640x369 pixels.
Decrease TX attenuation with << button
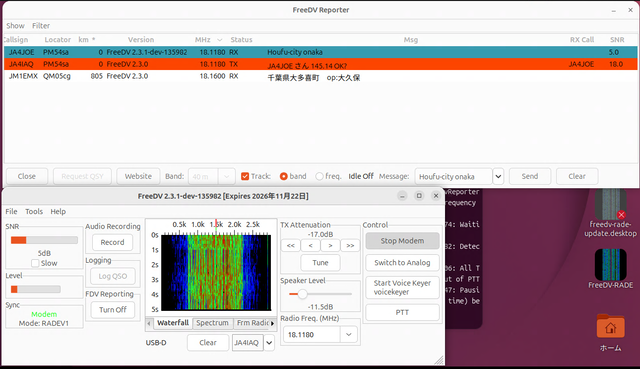pos(291,246)
